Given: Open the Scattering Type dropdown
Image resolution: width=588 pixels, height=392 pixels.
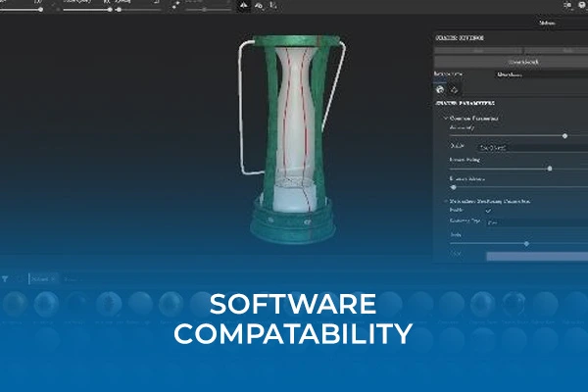Looking at the screenshot, I should pos(537,222).
